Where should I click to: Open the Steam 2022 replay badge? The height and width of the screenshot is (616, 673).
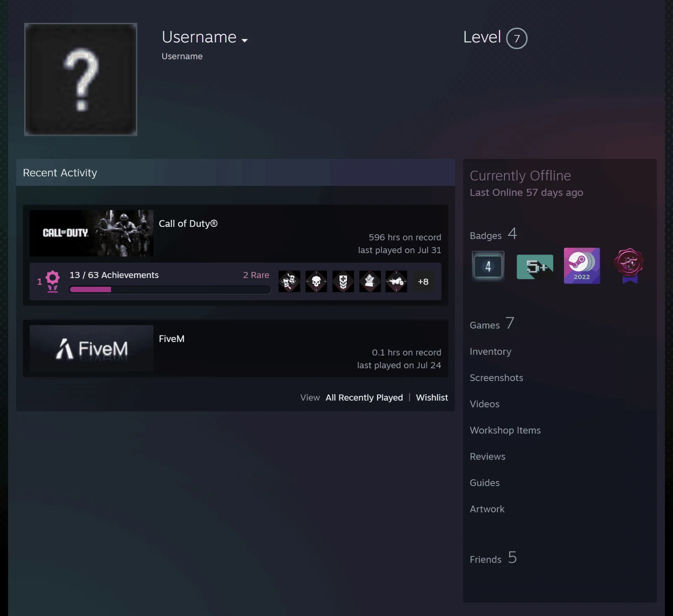582,266
